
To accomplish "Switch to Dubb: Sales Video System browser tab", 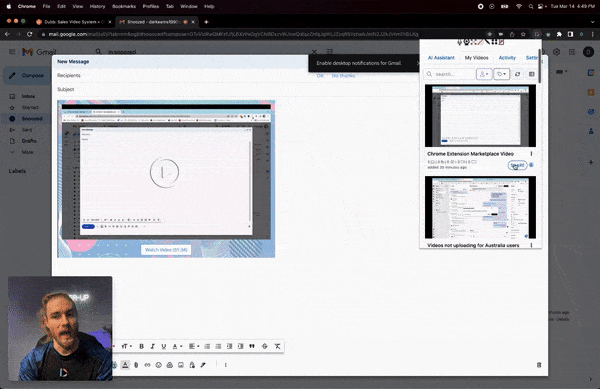I will pyautogui.click(x=73, y=22).
